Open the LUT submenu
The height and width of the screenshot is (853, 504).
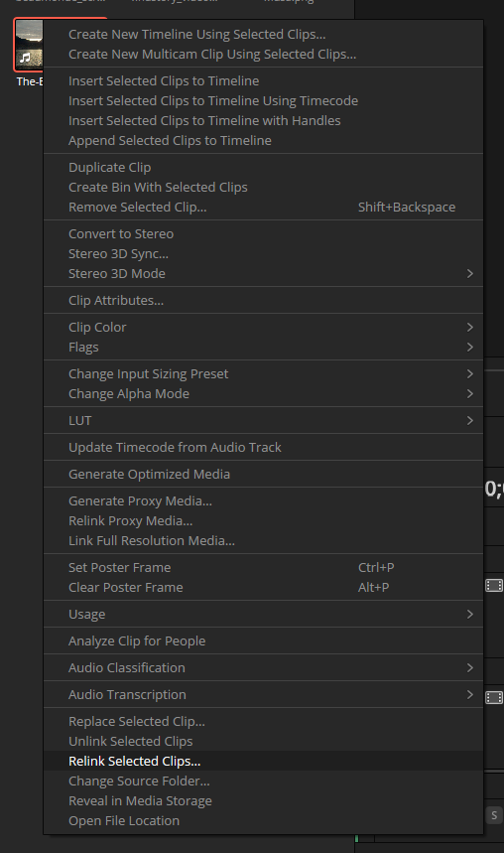tap(263, 420)
